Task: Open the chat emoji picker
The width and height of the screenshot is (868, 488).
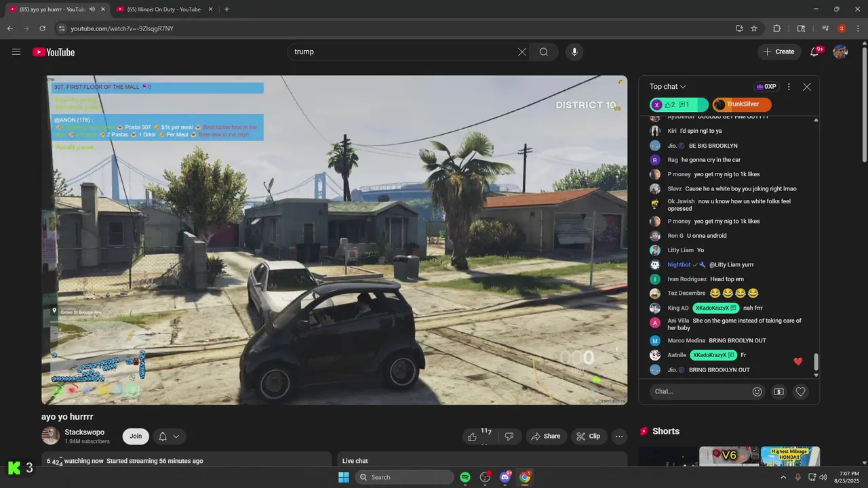Action: [x=757, y=391]
